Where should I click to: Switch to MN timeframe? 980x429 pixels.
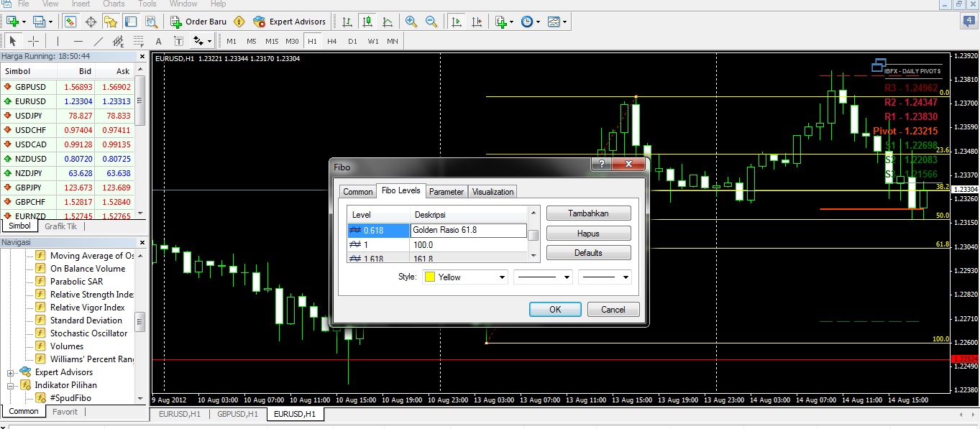click(x=393, y=41)
